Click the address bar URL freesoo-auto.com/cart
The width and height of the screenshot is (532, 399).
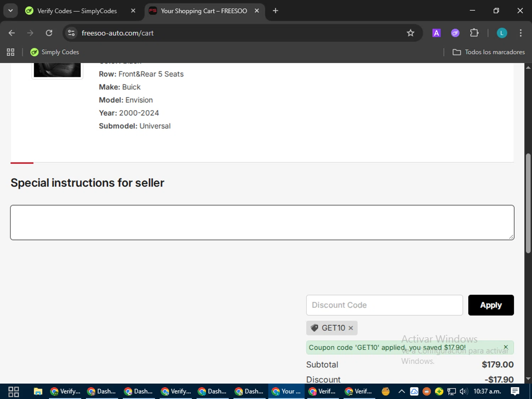coord(117,33)
